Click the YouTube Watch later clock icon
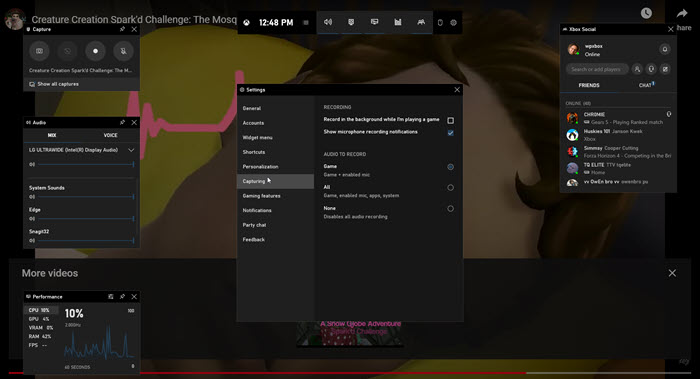 [646, 13]
